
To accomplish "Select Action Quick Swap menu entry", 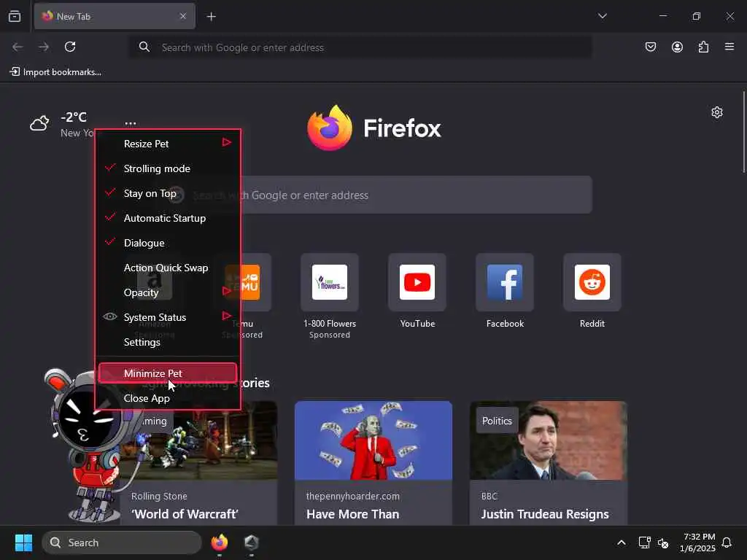I will [x=168, y=267].
